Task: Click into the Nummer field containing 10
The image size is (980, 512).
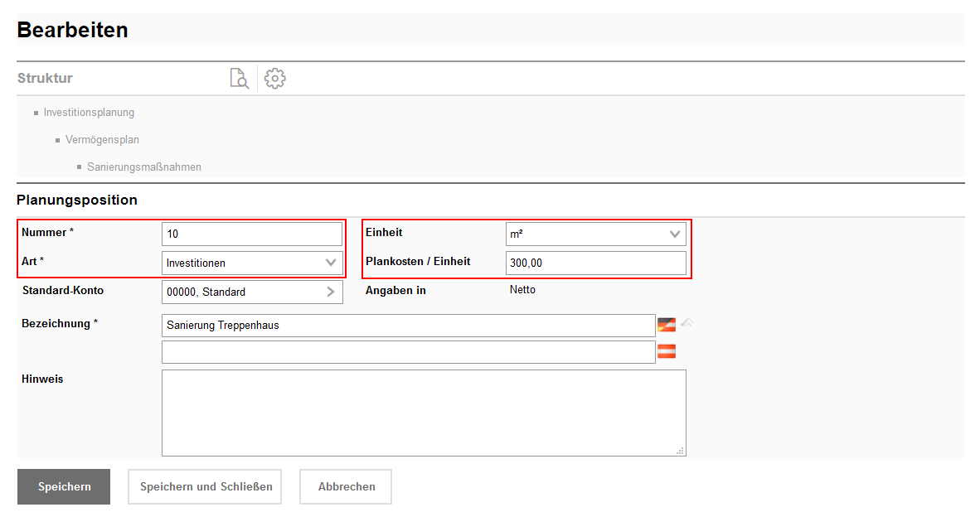Action: (252, 234)
